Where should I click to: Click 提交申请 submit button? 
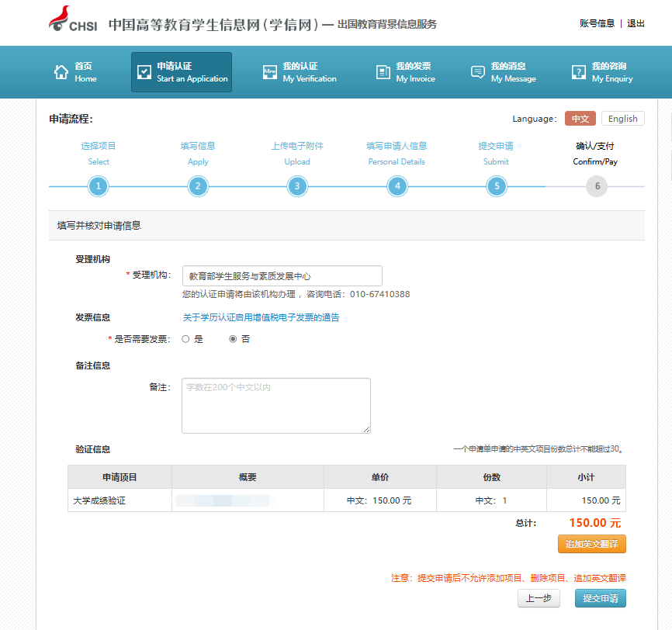coord(600,598)
